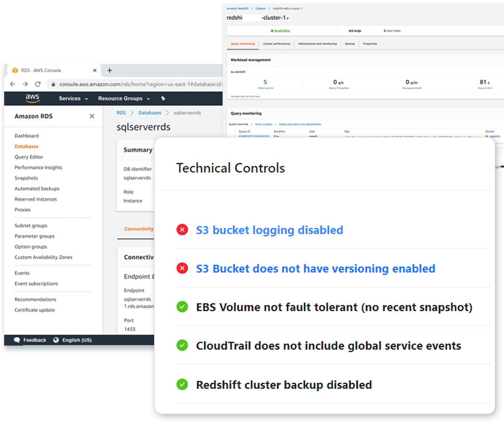This screenshot has height=426, width=504.
Task: Click the red X icon beside S3 bucket logging
Action: point(182,230)
